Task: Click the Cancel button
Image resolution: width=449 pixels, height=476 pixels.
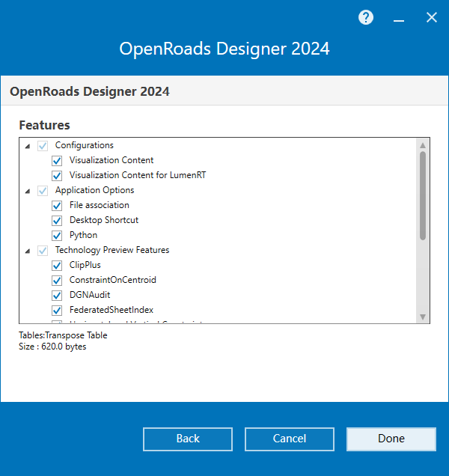Action: (290, 439)
